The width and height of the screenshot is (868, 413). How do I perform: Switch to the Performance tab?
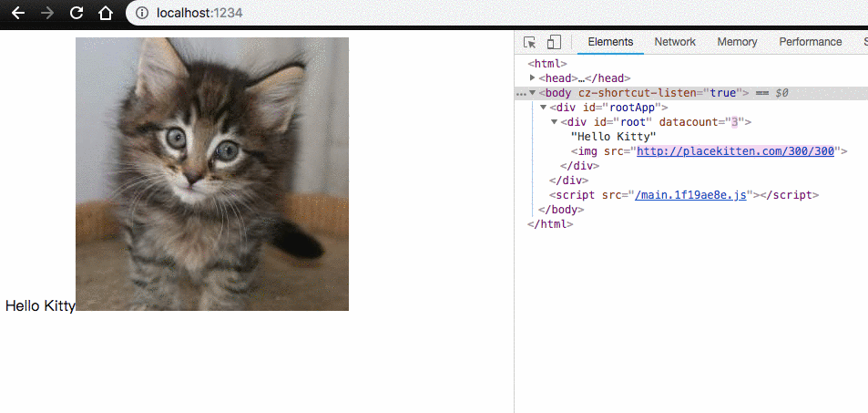tap(811, 42)
